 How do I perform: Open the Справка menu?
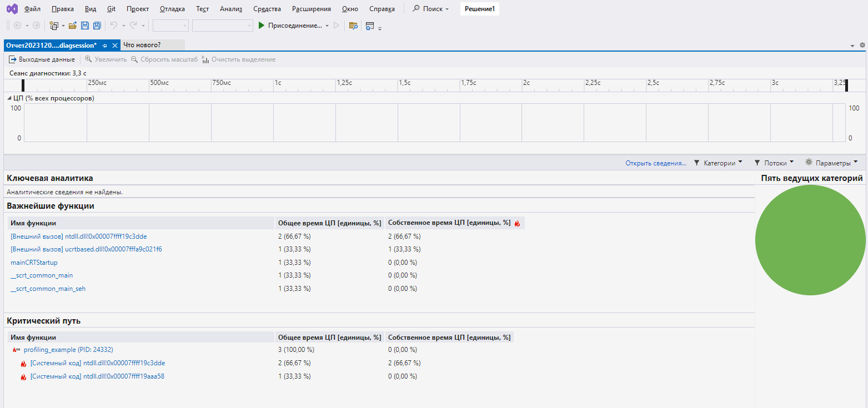(382, 9)
